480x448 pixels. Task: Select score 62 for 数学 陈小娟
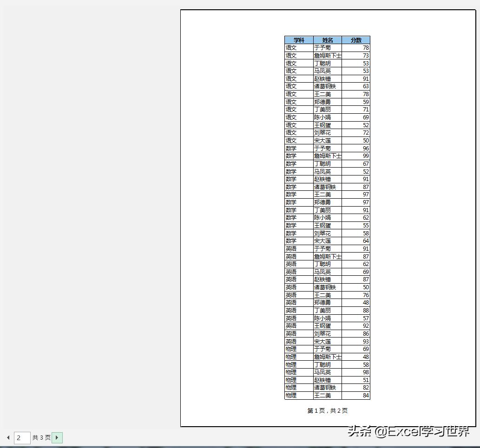tap(356, 218)
